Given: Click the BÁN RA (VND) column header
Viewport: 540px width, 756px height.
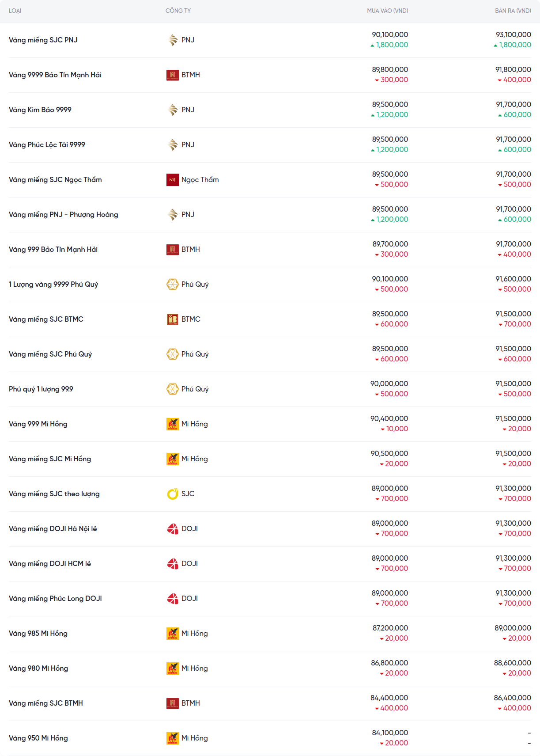Looking at the screenshot, I should [x=513, y=11].
